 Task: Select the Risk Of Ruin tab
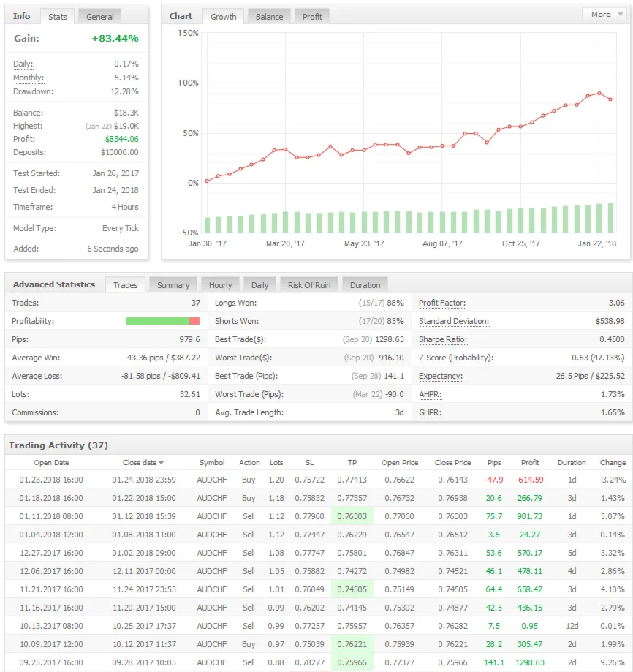click(309, 285)
